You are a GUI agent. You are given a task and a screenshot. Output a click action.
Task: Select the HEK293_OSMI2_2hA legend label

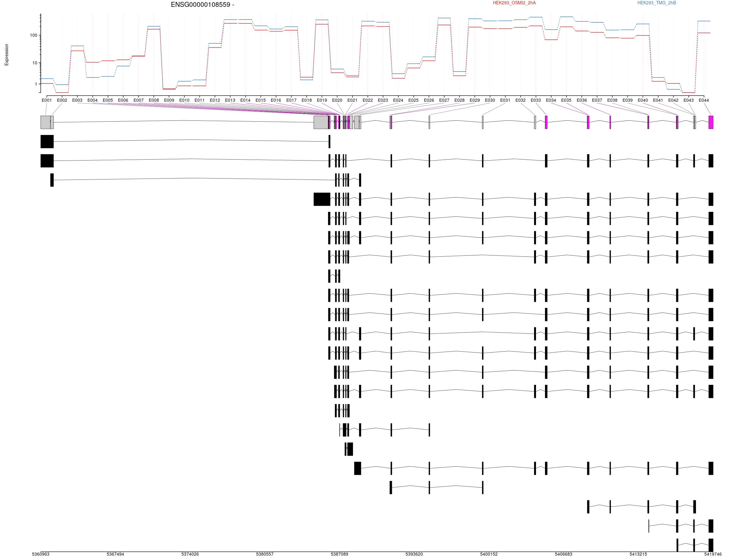coord(514,3)
